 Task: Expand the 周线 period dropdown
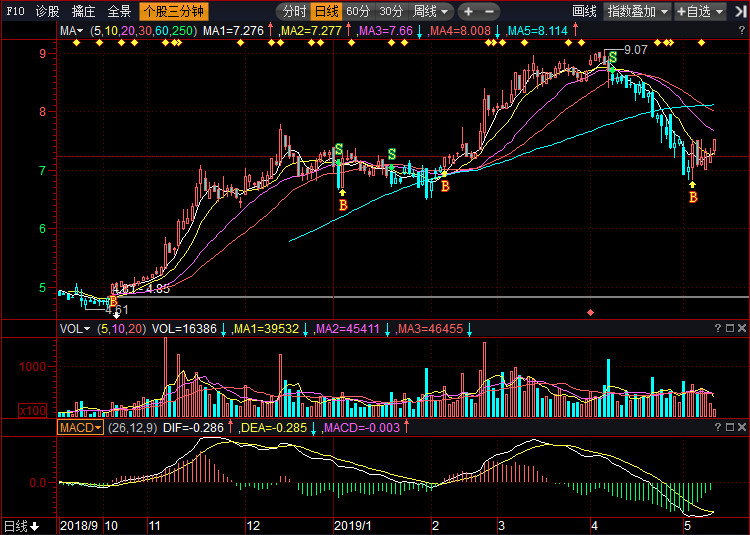430,12
